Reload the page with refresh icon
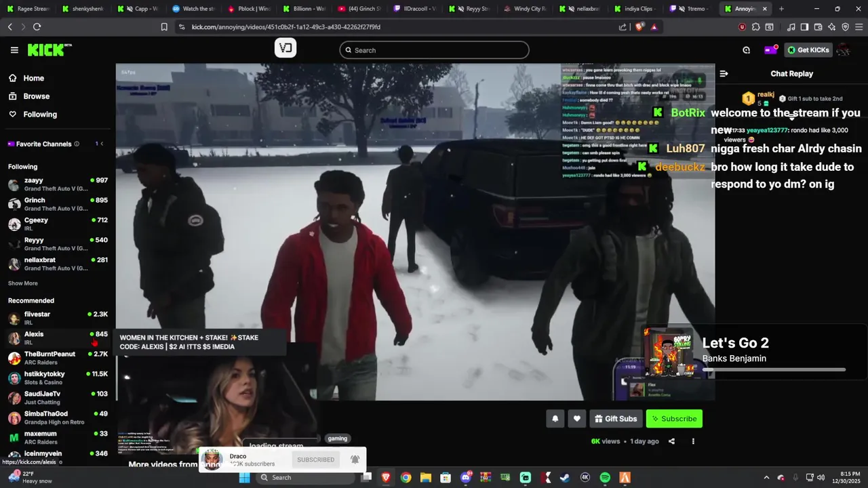Viewport: 868px width, 488px height. pos(37,27)
